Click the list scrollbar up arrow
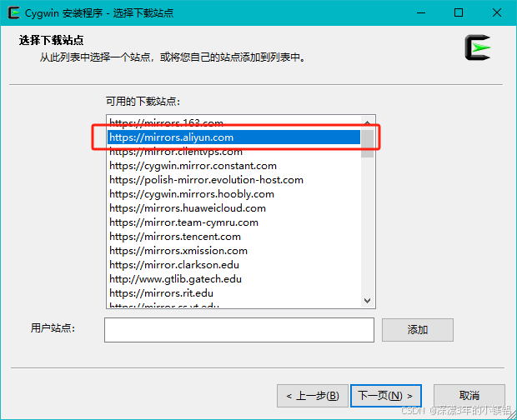 [367, 122]
